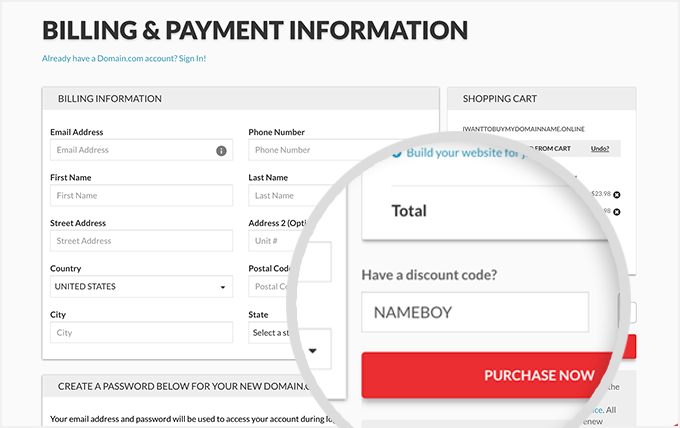
Task: Open the Country dropdown
Action: click(x=141, y=287)
